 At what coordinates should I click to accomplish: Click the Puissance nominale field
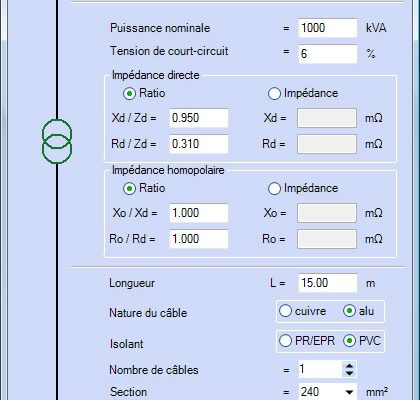pyautogui.click(x=328, y=28)
